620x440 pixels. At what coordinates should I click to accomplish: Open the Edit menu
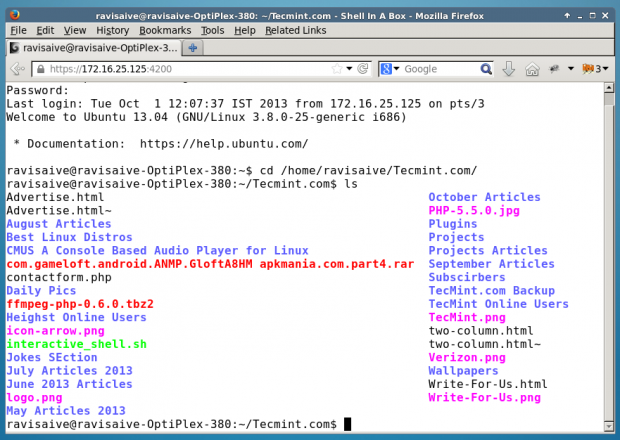(x=45, y=30)
